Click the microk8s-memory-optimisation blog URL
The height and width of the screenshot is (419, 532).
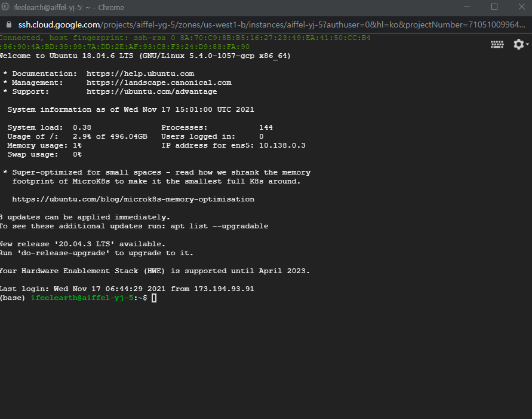point(133,199)
